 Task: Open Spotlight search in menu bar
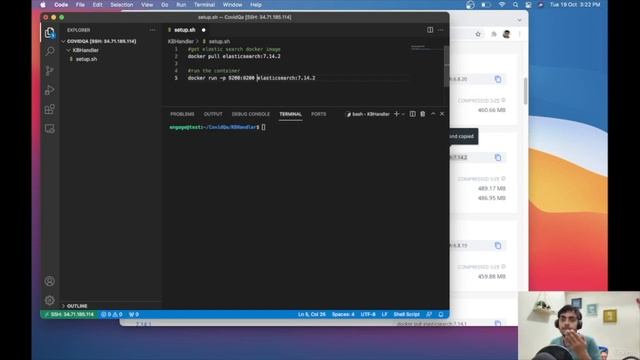(x=516, y=5)
